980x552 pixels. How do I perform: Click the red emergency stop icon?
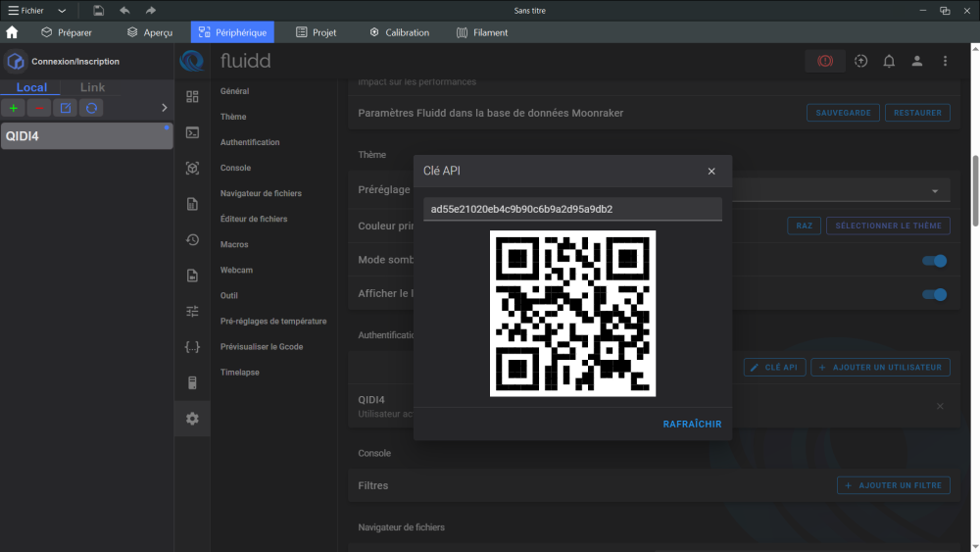click(x=825, y=61)
